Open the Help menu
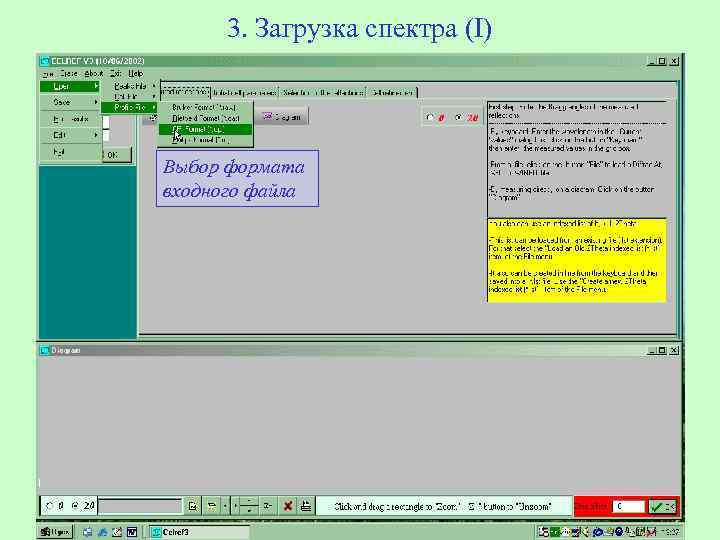The width and height of the screenshot is (720, 540). pyautogui.click(x=135, y=73)
